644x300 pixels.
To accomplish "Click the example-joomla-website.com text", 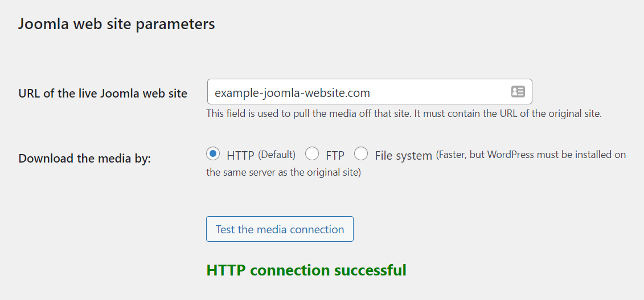I will coord(292,92).
